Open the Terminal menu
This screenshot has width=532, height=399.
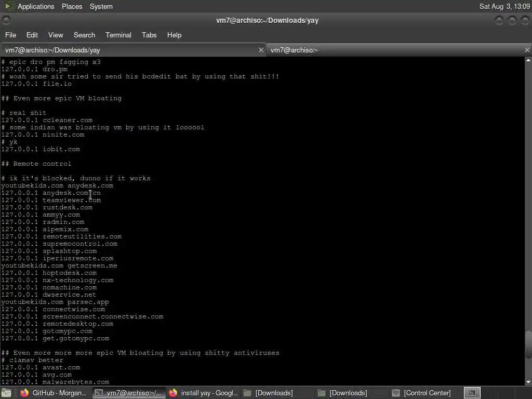118,35
